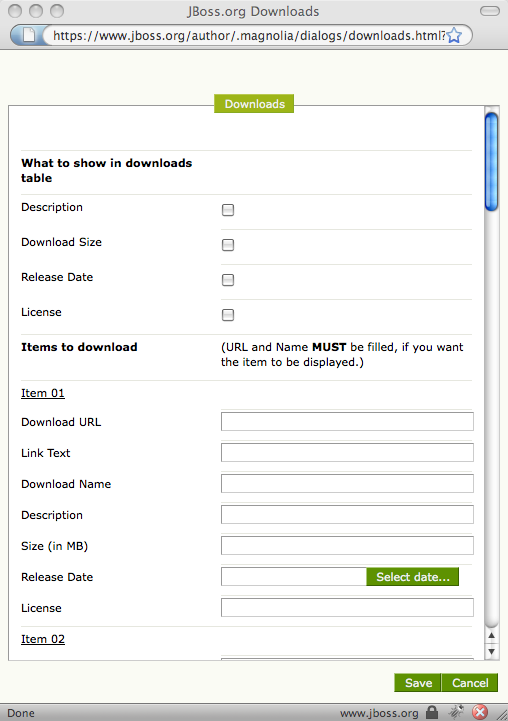The width and height of the screenshot is (508, 721).
Task: Enable the Description checkbox
Action: point(228,210)
